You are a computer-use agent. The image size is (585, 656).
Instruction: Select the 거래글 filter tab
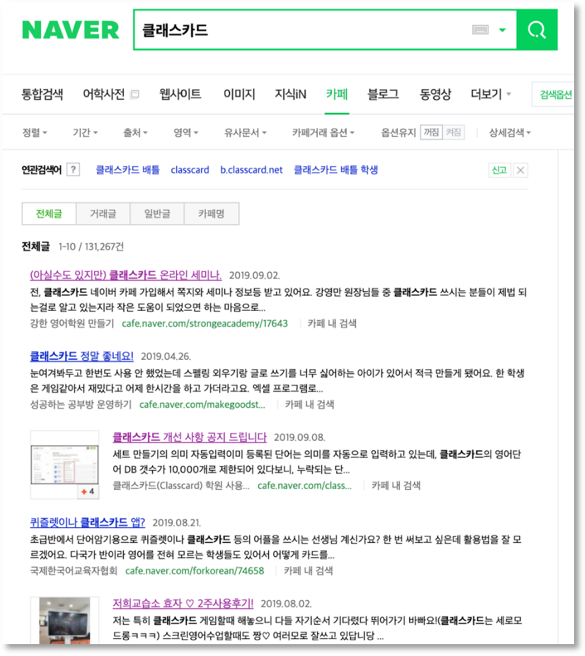click(103, 214)
